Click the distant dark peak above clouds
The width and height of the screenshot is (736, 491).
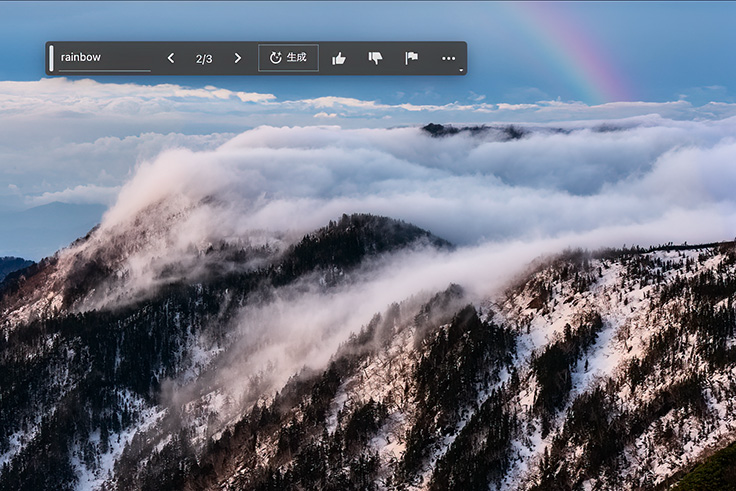point(468,130)
